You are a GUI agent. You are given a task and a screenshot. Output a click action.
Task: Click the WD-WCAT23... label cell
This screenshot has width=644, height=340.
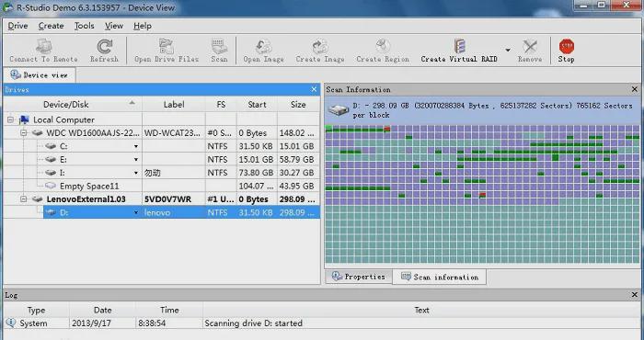click(173, 133)
